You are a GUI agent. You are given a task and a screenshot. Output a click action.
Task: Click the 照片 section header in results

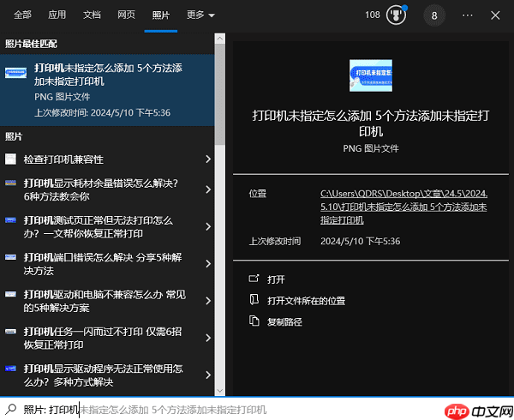[x=14, y=137]
